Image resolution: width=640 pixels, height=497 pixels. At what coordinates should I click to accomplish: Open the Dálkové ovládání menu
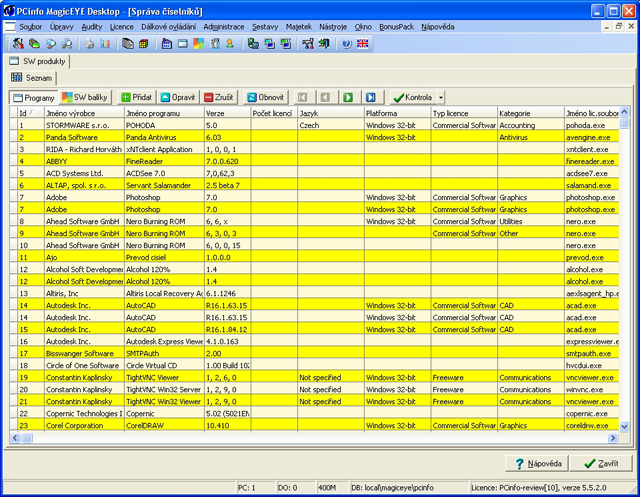pos(169,27)
